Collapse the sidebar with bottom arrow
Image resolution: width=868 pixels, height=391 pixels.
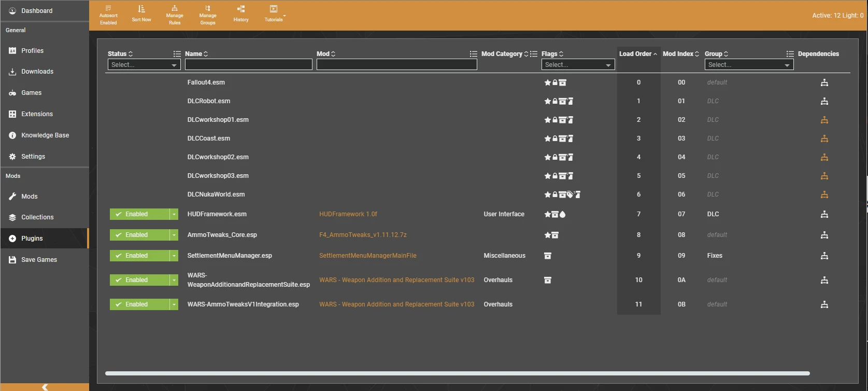[x=45, y=387]
